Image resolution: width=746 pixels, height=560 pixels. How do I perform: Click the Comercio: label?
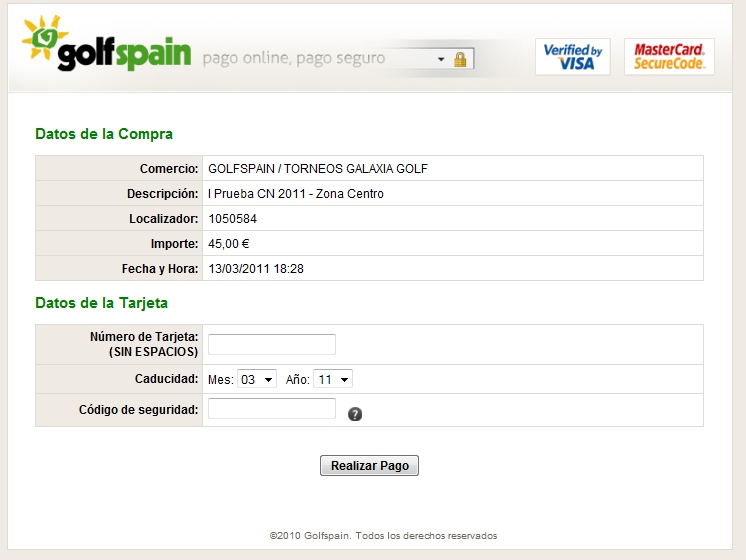(169, 169)
